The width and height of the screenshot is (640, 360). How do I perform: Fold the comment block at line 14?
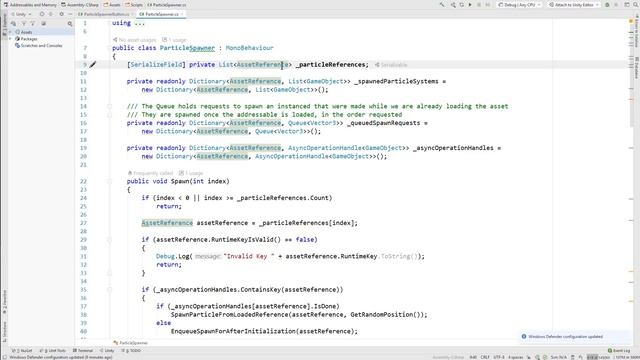pyautogui.click(x=109, y=107)
